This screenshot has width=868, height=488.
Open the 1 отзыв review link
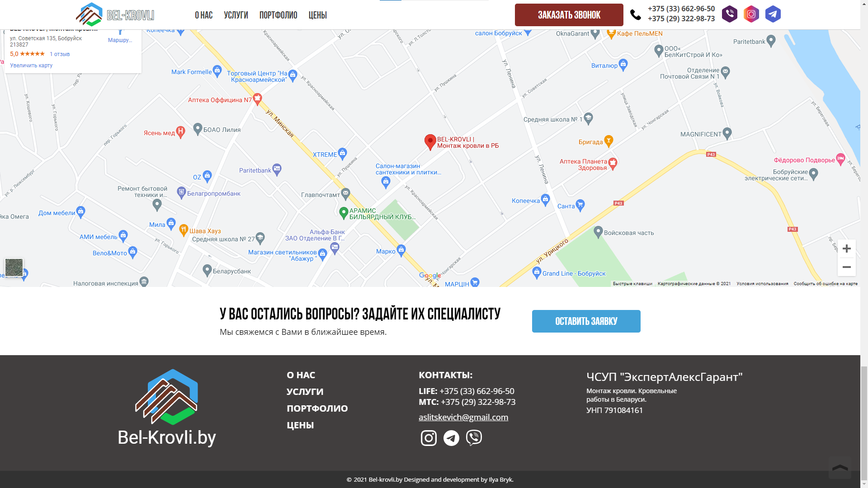coord(60,54)
